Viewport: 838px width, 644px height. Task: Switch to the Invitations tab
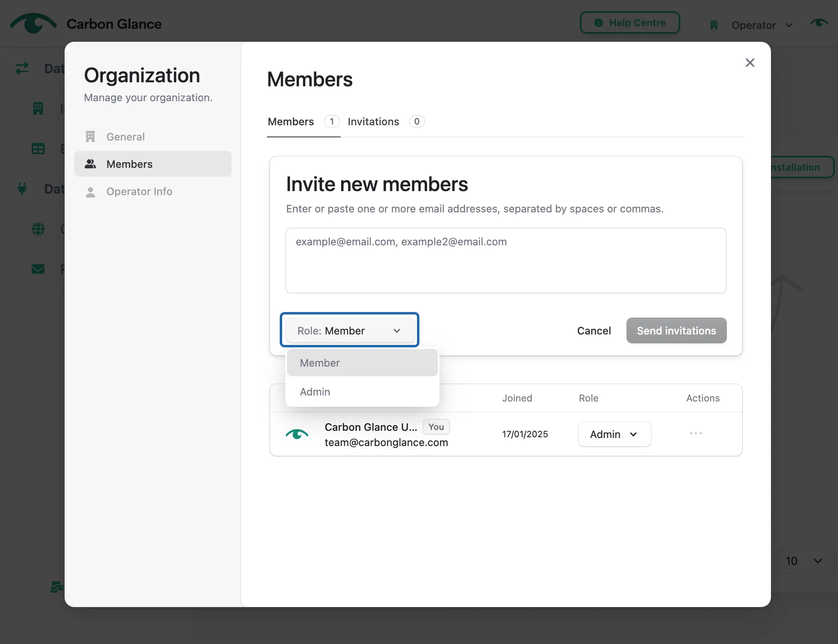(x=386, y=122)
